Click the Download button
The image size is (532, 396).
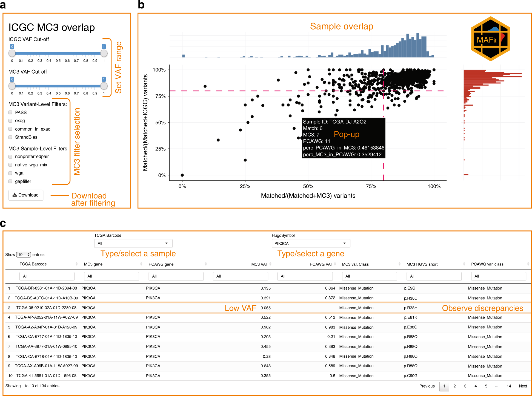[x=26, y=195]
